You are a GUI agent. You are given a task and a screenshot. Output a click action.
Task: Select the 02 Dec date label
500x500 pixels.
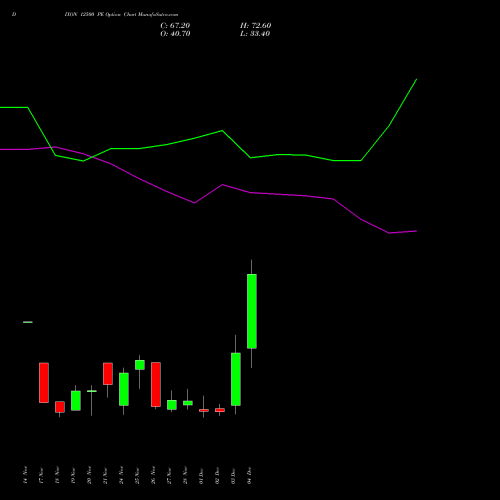point(217,475)
